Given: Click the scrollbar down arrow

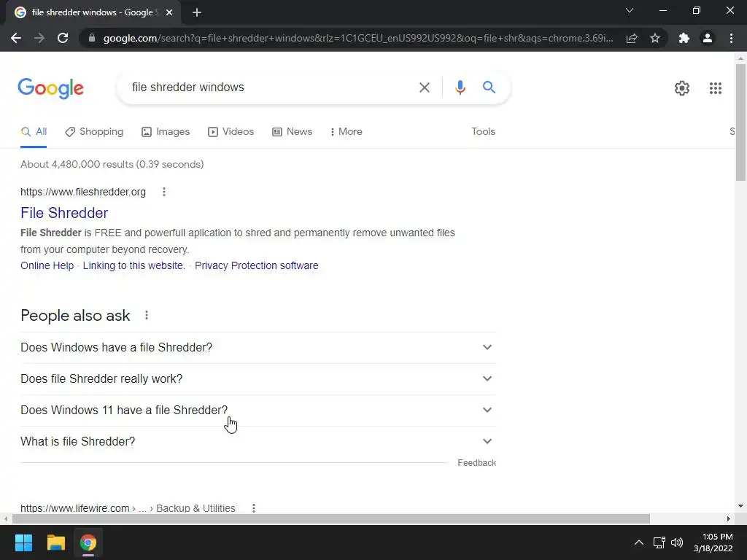Looking at the screenshot, I should pyautogui.click(x=740, y=506).
